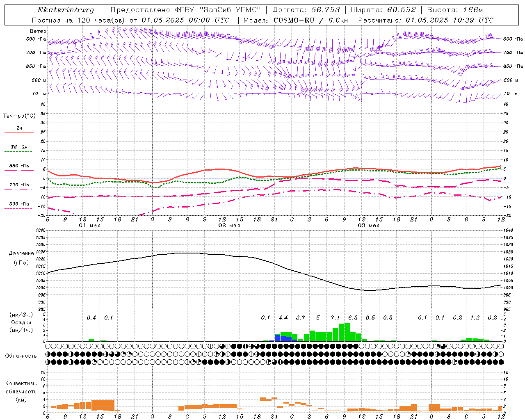Click the 'Осадки' precipitation label
This screenshot has height=420, width=525.
pyautogui.click(x=21, y=322)
